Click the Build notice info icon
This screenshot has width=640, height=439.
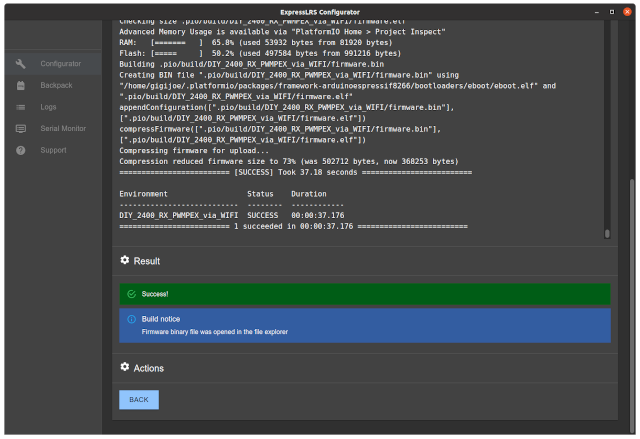click(x=131, y=319)
